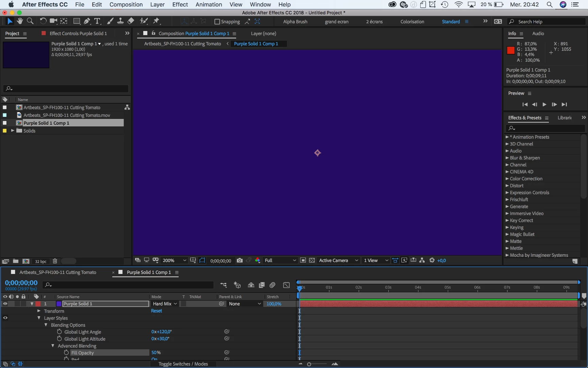The height and width of the screenshot is (368, 588).
Task: Toggle Fill Opacity stopwatch
Action: (x=66, y=353)
